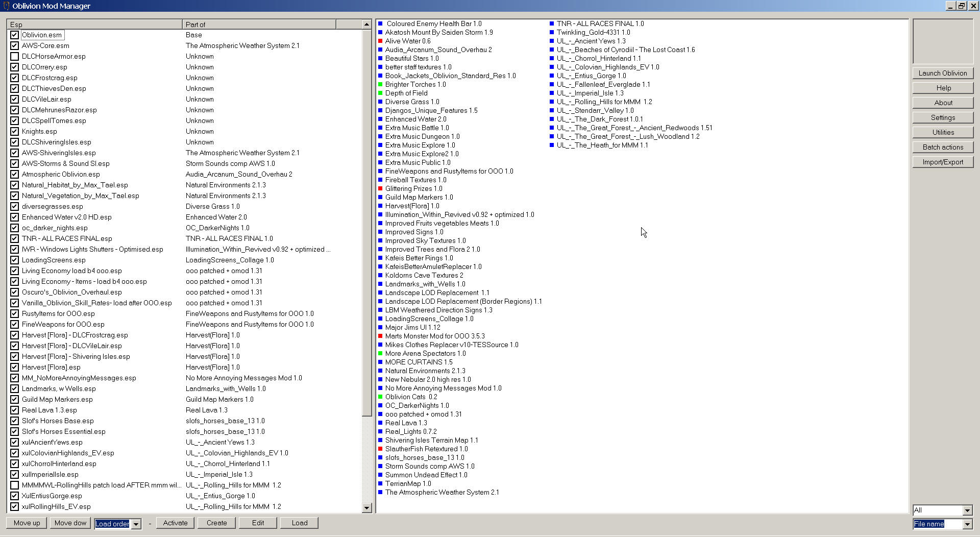The height and width of the screenshot is (537, 980).
Task: Click the red icon beside SlautherFish Retextured 1.0
Action: tap(380, 449)
